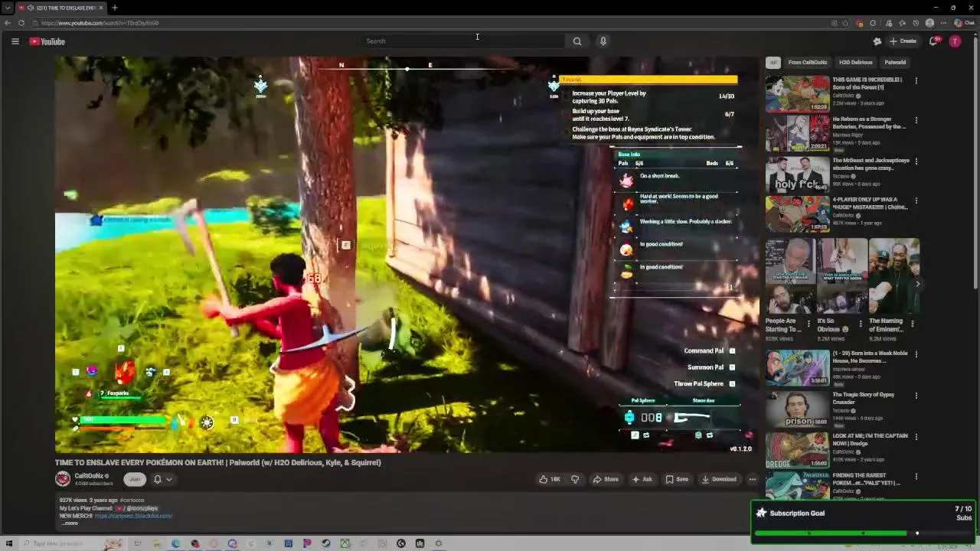The height and width of the screenshot is (551, 980).
Task: Open options for 4-Player Only Up video
Action: (916, 201)
